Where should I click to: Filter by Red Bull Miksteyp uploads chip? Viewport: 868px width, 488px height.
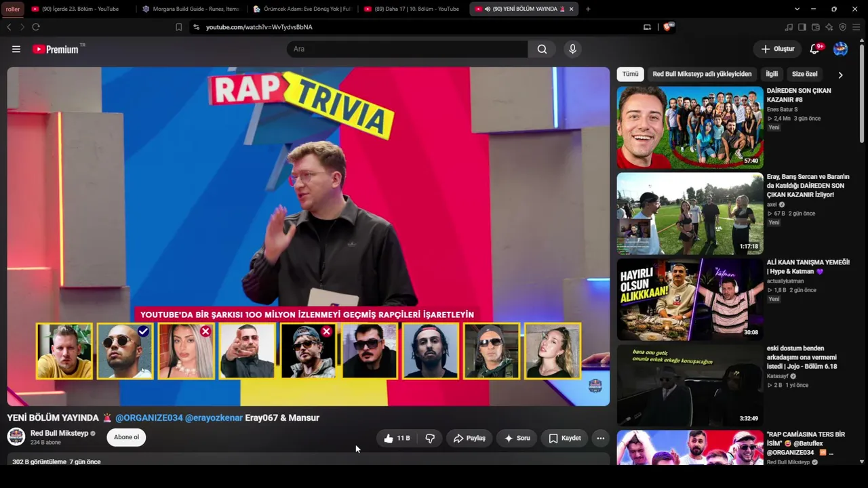[702, 74]
